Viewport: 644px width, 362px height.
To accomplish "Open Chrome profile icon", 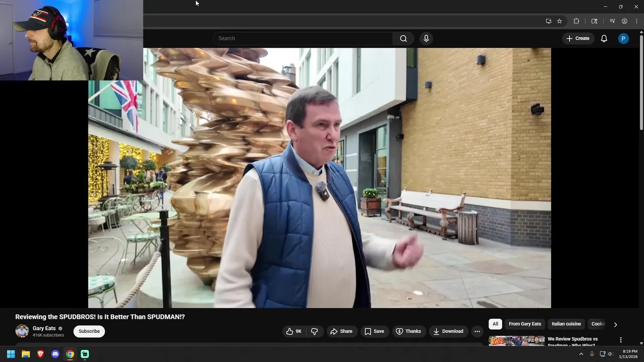I will pyautogui.click(x=624, y=21).
